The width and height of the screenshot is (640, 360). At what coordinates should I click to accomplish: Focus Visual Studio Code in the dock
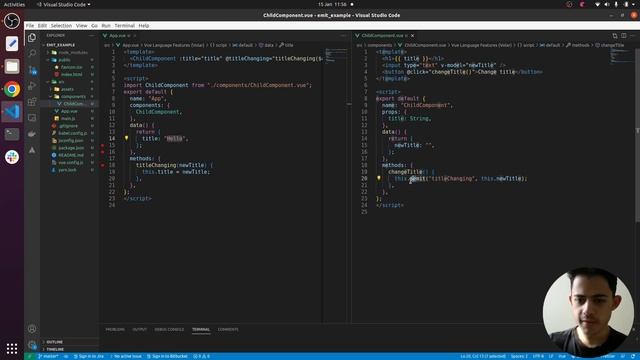(12, 111)
